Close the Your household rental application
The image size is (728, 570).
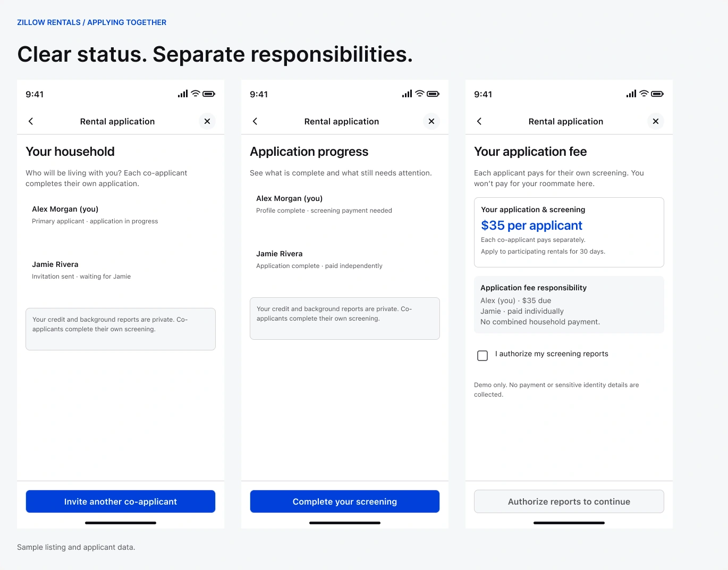pyautogui.click(x=207, y=121)
